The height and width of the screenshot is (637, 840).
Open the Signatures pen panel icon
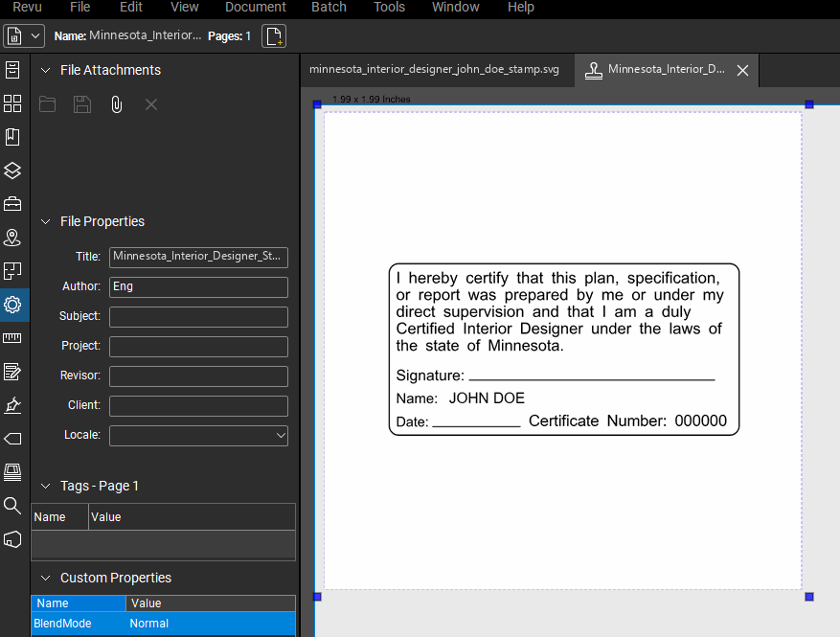pyautogui.click(x=12, y=405)
